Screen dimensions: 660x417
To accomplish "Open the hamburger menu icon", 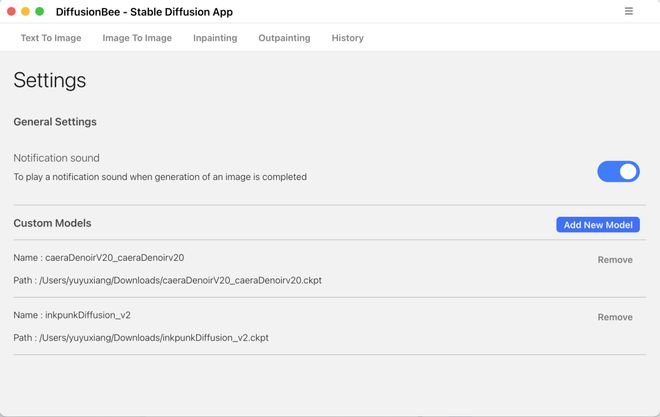I will click(628, 11).
